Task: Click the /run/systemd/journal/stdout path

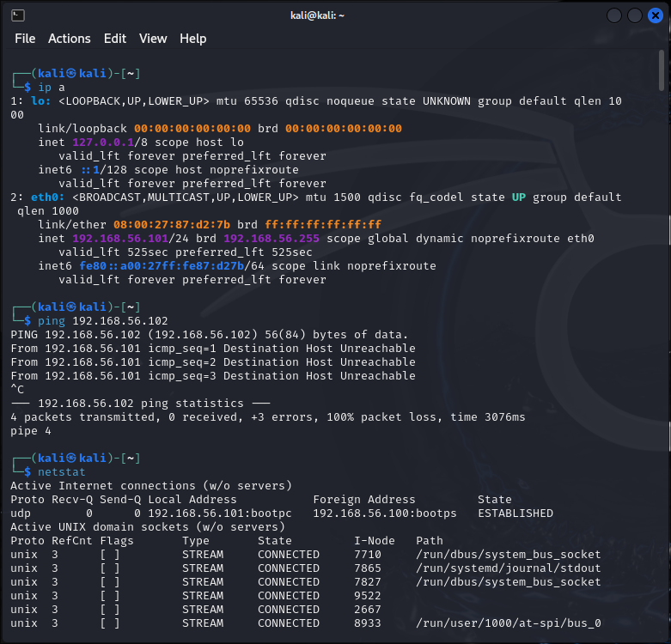Action: [509, 568]
